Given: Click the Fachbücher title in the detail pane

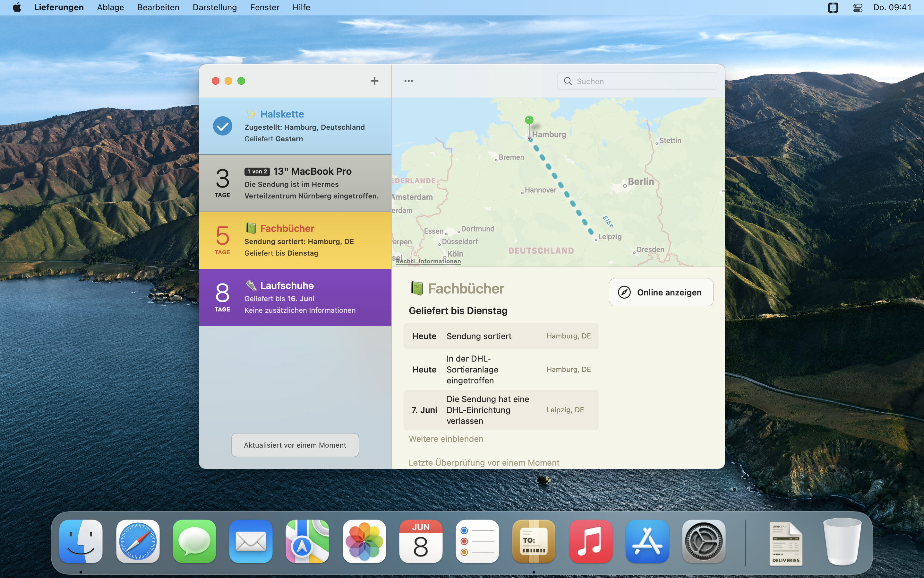Looking at the screenshot, I should pyautogui.click(x=466, y=289).
